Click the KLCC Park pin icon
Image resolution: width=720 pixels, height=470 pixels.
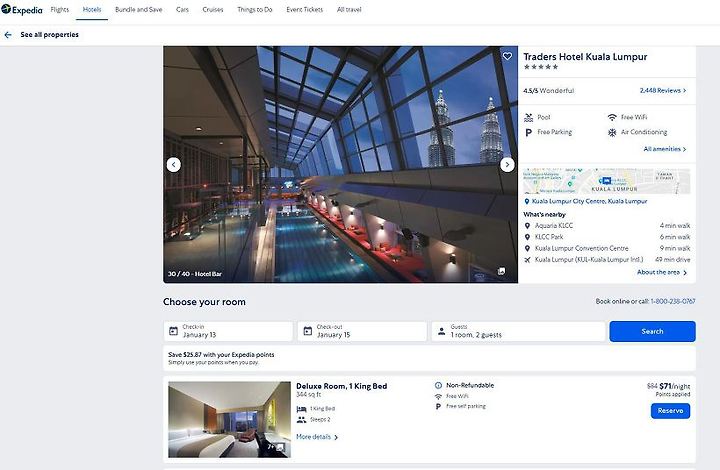coord(527,237)
